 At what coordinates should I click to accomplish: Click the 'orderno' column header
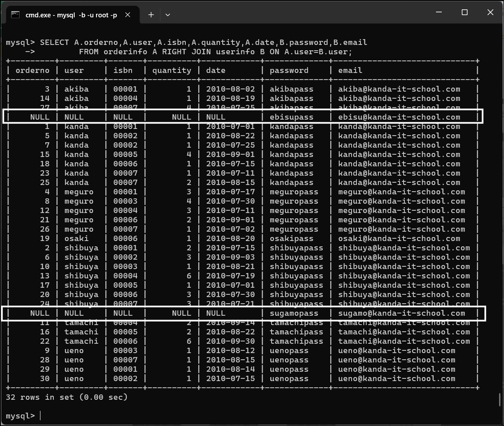pos(32,70)
